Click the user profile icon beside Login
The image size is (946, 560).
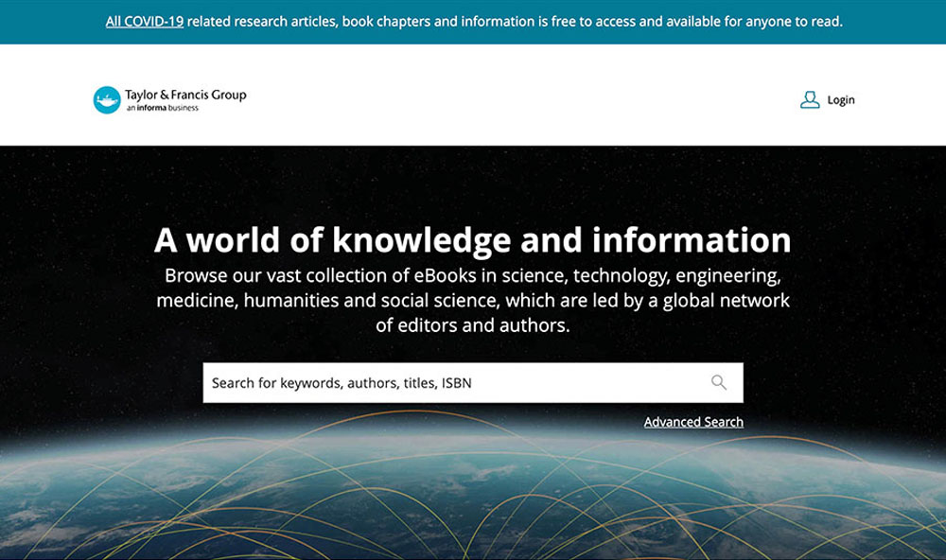pos(810,99)
